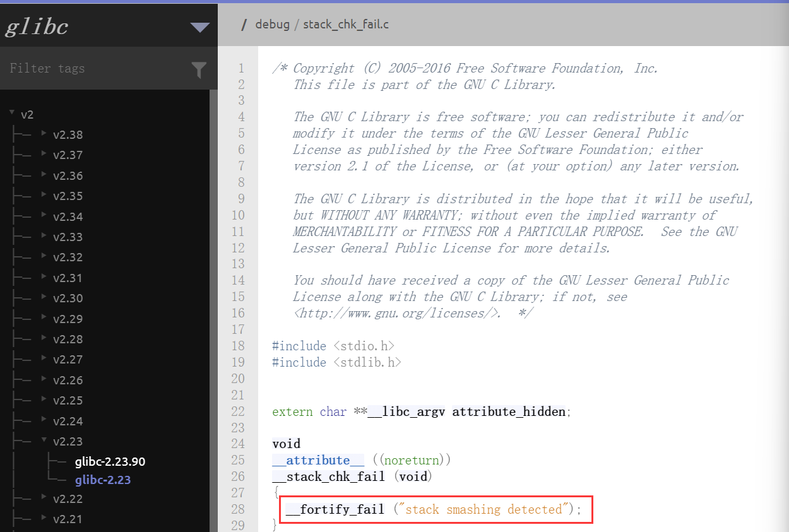Expand the v2.22 version node

tap(44, 498)
